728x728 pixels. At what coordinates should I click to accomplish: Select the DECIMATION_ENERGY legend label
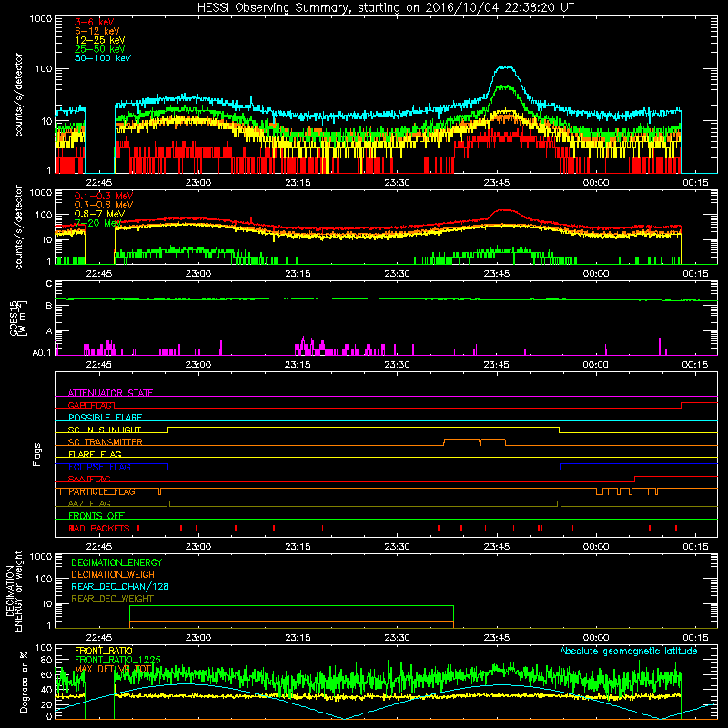coord(116,562)
